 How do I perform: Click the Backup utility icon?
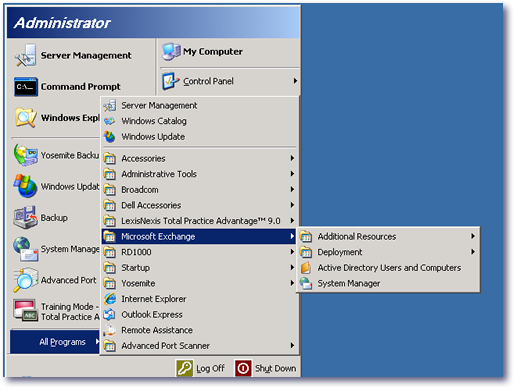pyautogui.click(x=25, y=217)
